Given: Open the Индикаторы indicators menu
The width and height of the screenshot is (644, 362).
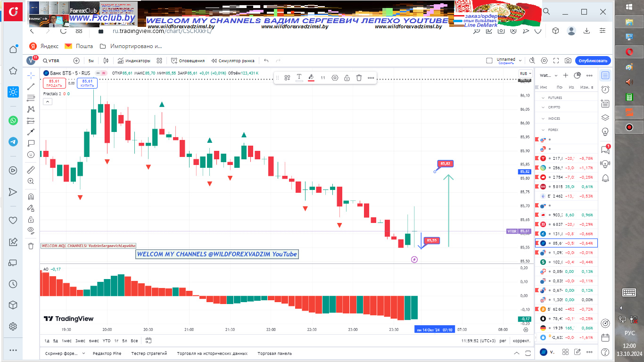Looking at the screenshot, I should [x=134, y=61].
